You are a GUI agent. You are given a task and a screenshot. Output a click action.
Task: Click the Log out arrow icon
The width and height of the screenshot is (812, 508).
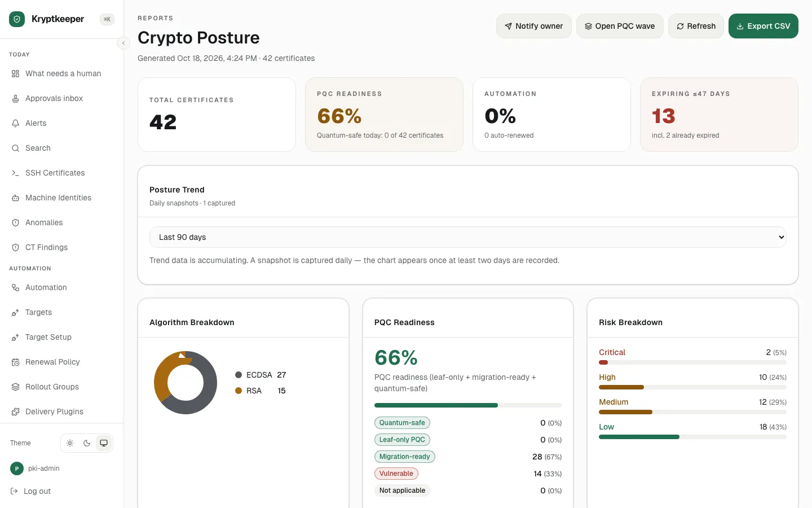(x=14, y=491)
